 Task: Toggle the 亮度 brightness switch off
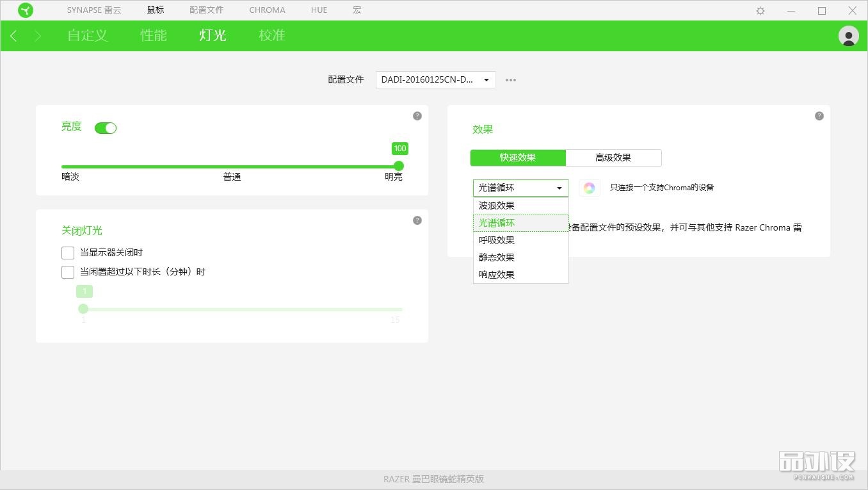coord(106,128)
